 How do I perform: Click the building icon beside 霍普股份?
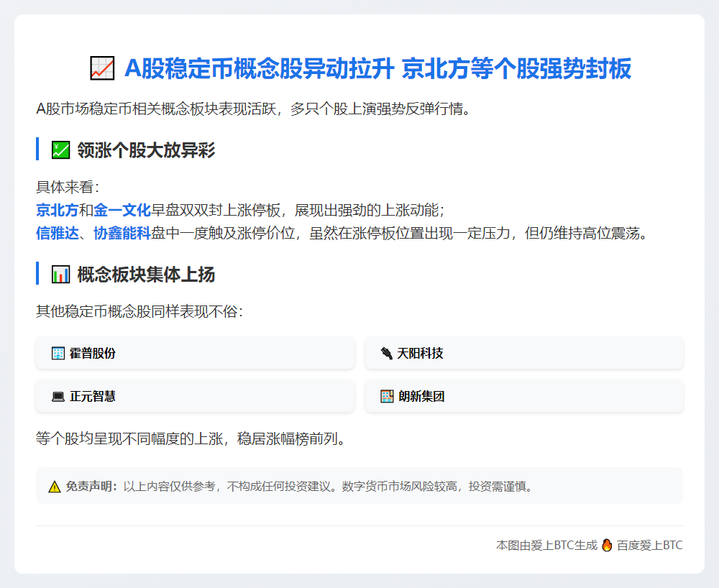[58, 354]
